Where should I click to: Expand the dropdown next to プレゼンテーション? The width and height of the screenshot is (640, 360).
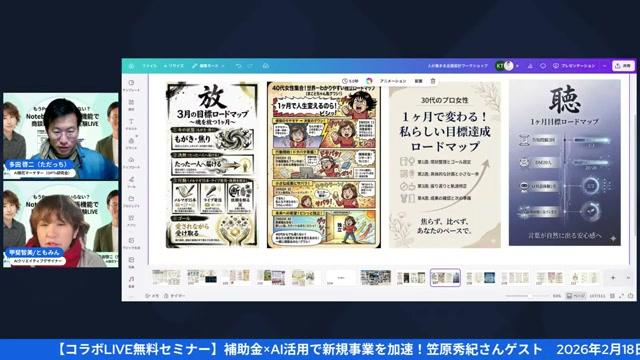pyautogui.click(x=604, y=66)
